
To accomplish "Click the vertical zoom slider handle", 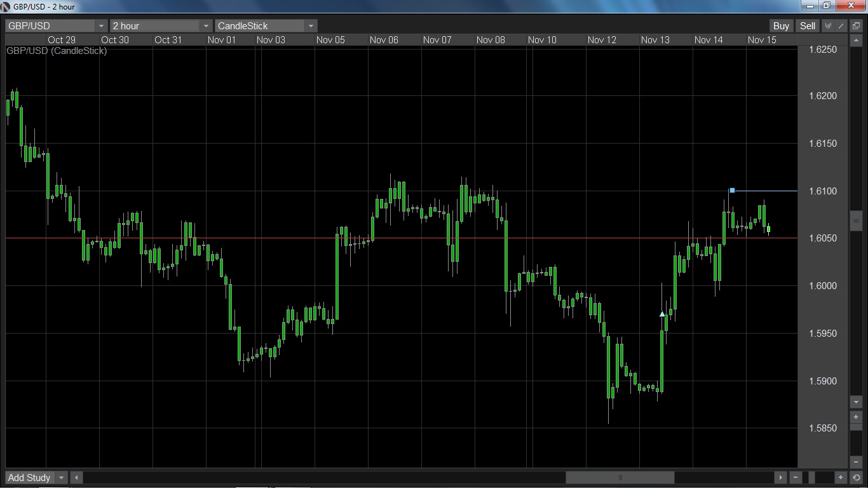I will pyautogui.click(x=856, y=427).
